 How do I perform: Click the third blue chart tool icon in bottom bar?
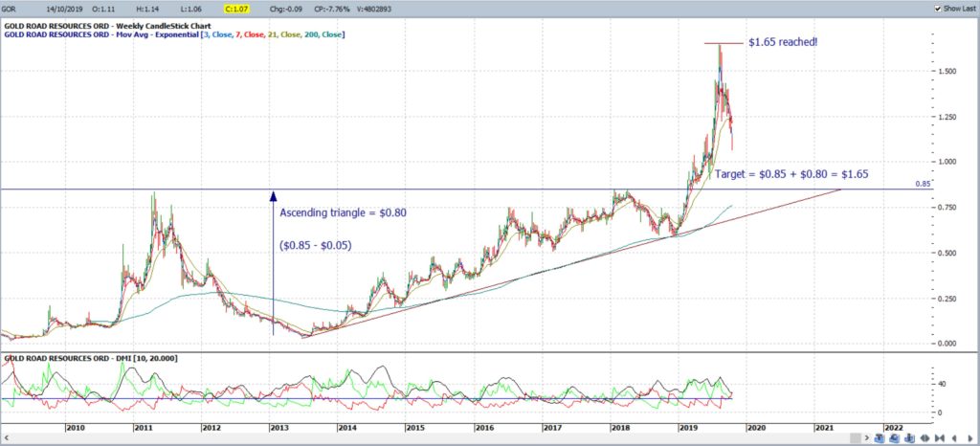pyautogui.click(x=909, y=438)
